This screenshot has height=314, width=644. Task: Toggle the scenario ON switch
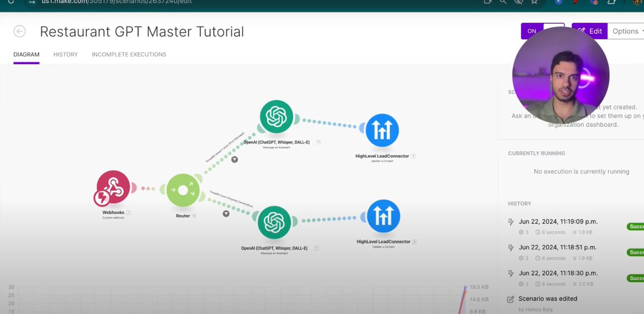coord(543,31)
